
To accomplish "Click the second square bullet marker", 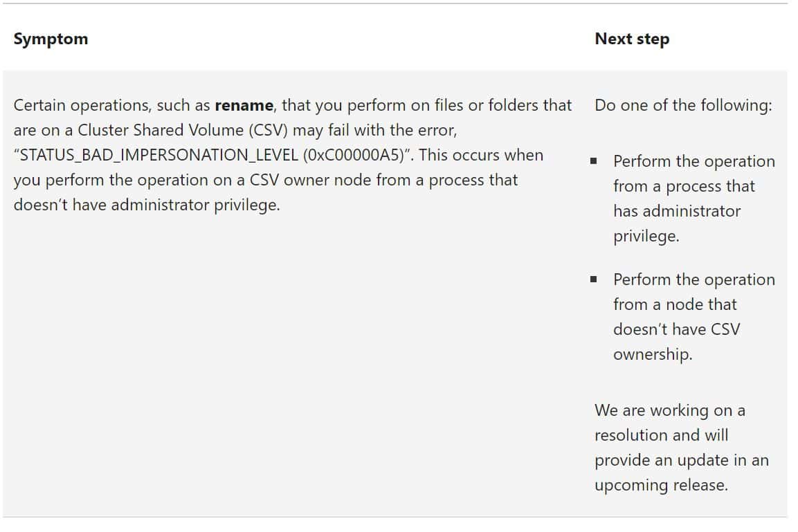I will coord(593,279).
